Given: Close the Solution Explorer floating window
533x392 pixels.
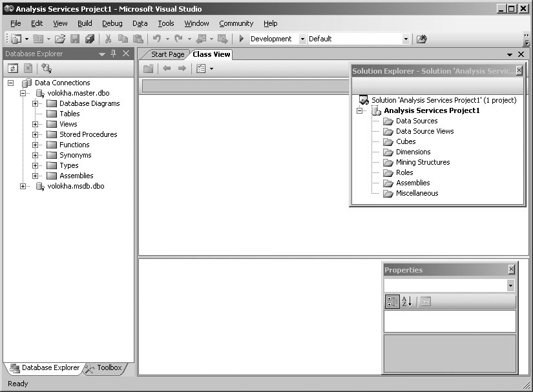Looking at the screenshot, I should 519,71.
